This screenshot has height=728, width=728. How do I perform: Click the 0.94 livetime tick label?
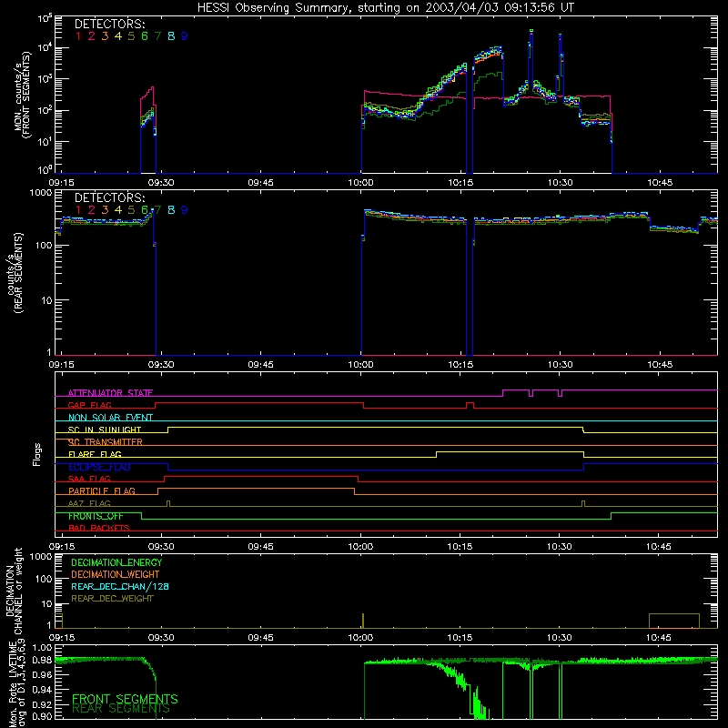click(42, 690)
